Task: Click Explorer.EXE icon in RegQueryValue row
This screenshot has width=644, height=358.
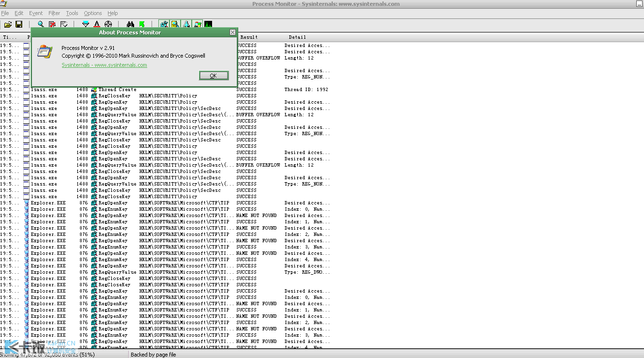Action: pyautogui.click(x=26, y=272)
